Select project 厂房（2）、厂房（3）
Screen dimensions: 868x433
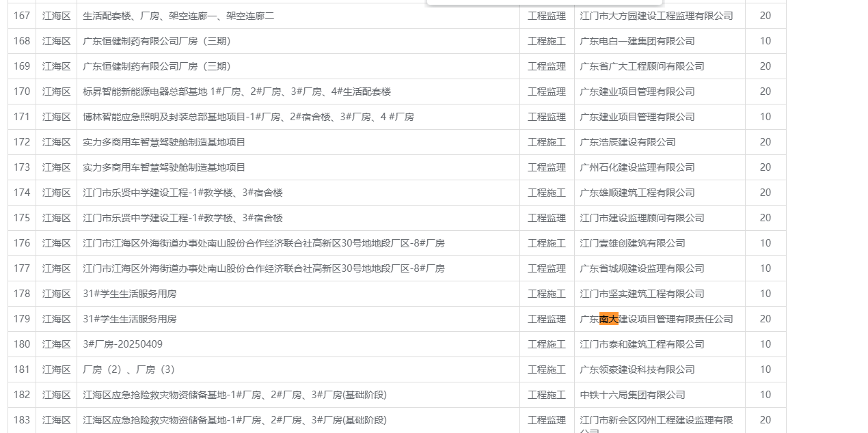point(130,369)
